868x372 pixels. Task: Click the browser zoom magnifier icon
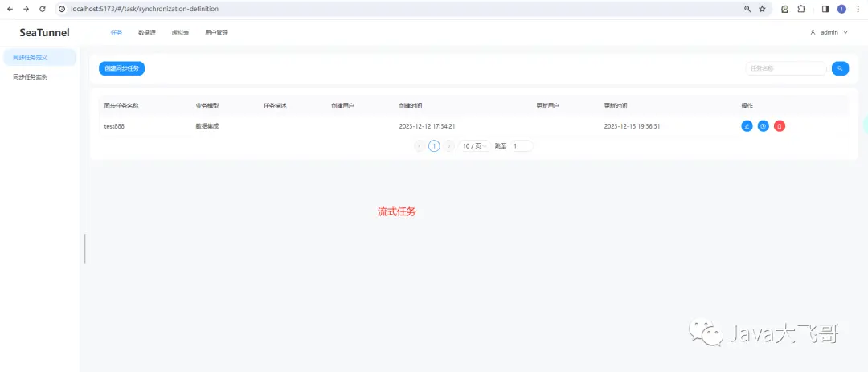coord(747,9)
